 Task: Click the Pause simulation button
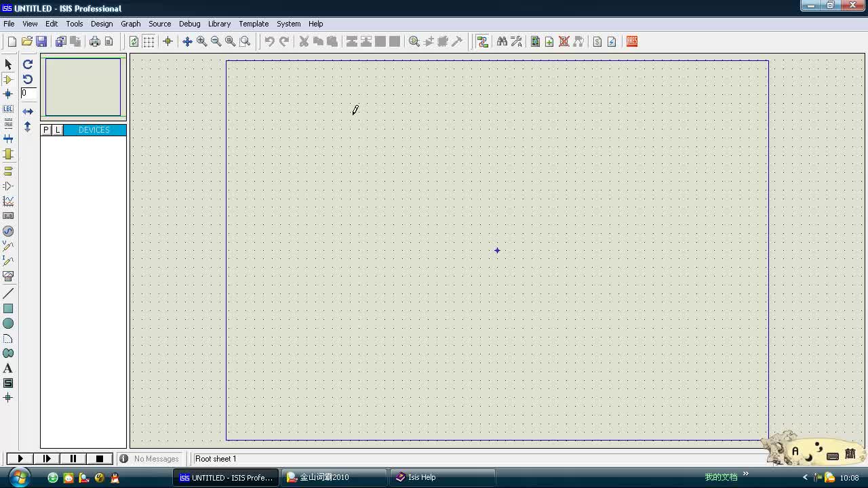(73, 459)
